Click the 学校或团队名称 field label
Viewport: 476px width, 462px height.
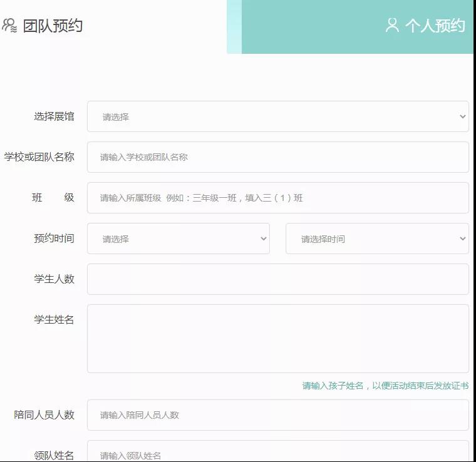(39, 157)
